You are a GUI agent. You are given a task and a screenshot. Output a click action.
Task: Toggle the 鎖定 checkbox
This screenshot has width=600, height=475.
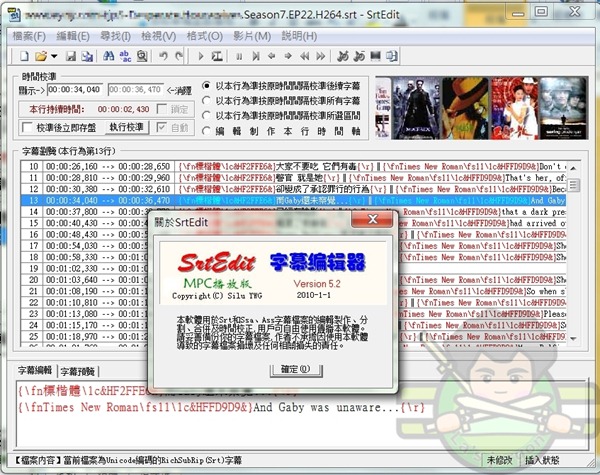coord(162,109)
